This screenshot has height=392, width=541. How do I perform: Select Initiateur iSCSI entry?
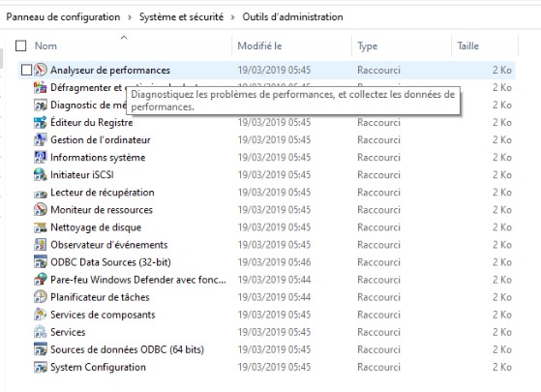pos(82,175)
